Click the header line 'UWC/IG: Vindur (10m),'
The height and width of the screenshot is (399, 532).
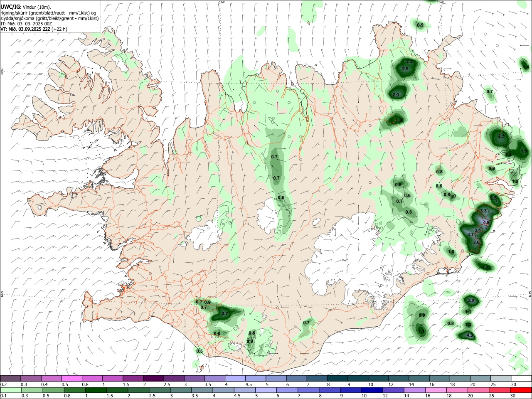tap(25, 7)
